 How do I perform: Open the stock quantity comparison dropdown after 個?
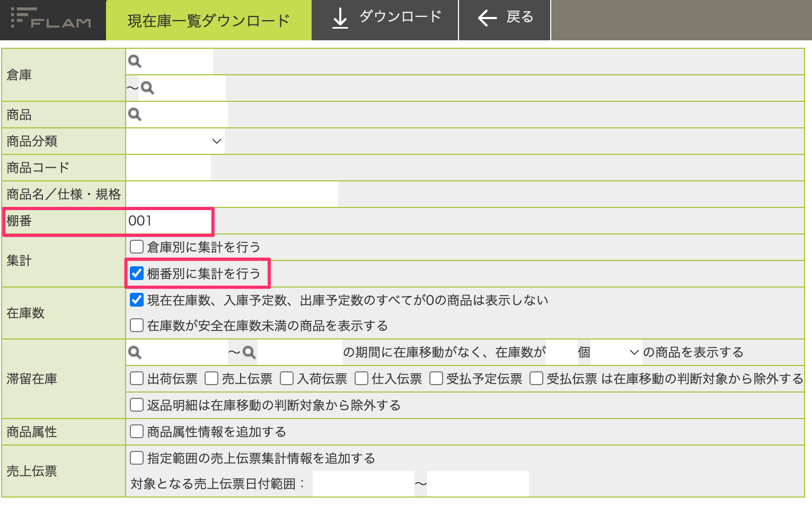(x=616, y=352)
